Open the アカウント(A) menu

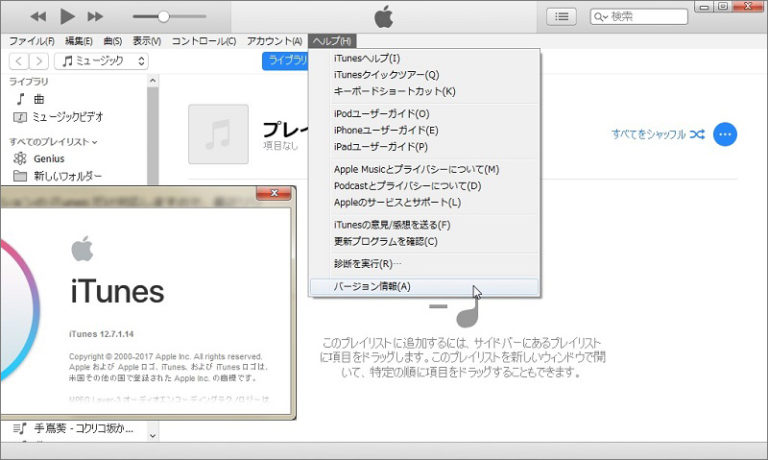point(274,41)
